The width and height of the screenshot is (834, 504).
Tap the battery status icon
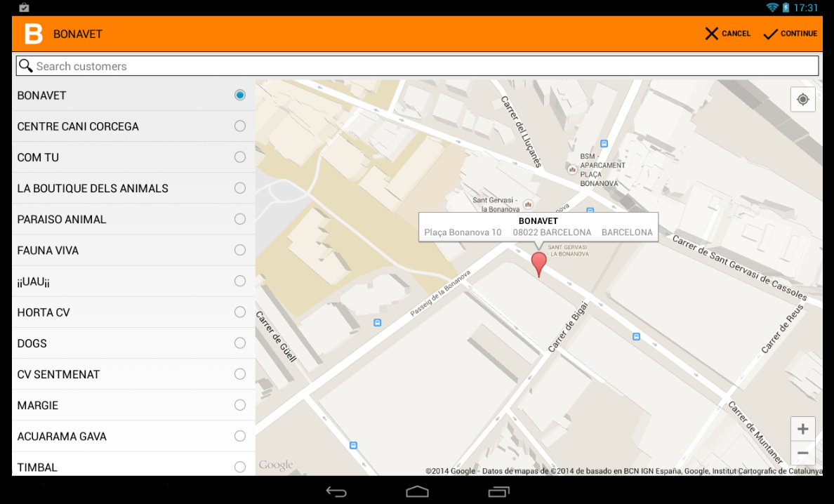(x=786, y=8)
